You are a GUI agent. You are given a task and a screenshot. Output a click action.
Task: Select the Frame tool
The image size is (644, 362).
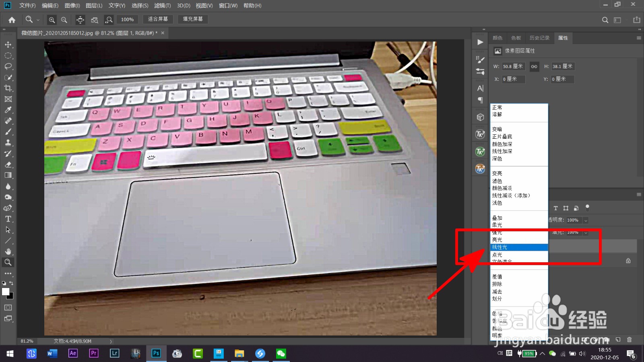click(x=8, y=99)
